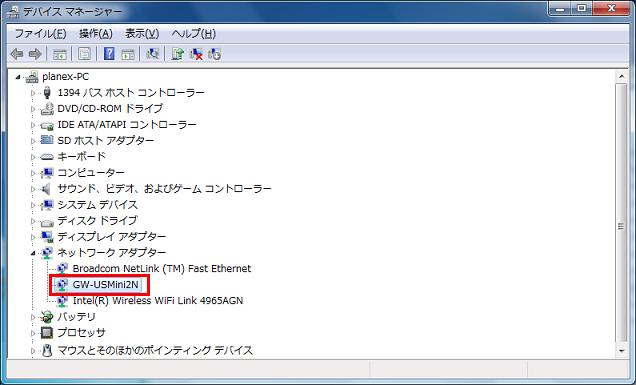Viewport: 636px width, 385px height.
Task: Expand the バッテリ node
Action: 33,317
